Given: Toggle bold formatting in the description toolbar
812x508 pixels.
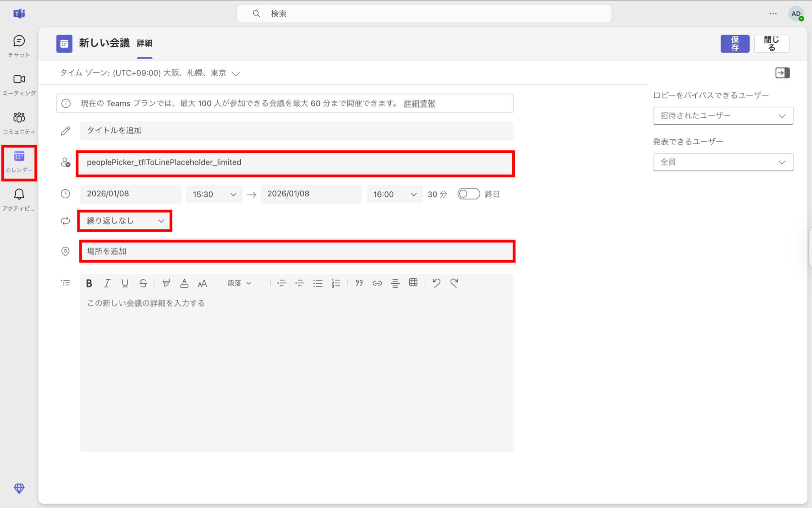Looking at the screenshot, I should 89,283.
